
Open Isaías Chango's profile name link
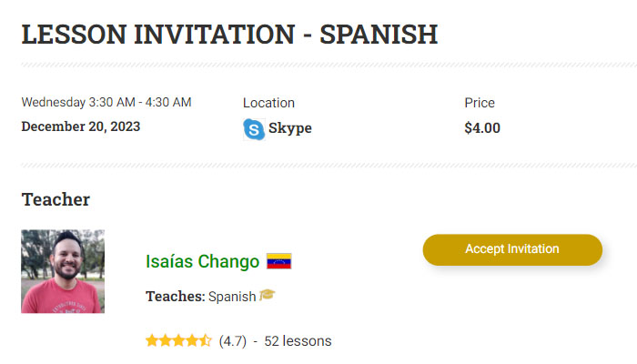(202, 261)
